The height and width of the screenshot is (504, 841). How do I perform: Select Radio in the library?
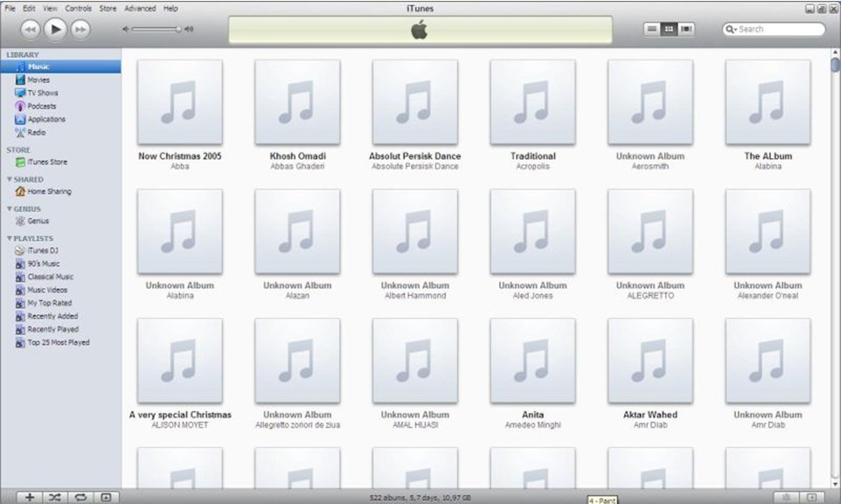(x=36, y=133)
